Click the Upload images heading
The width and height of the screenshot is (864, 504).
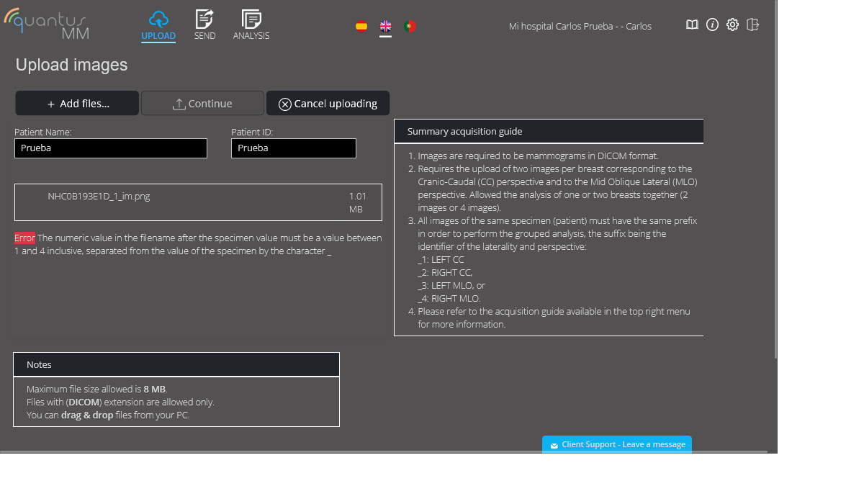71,65
